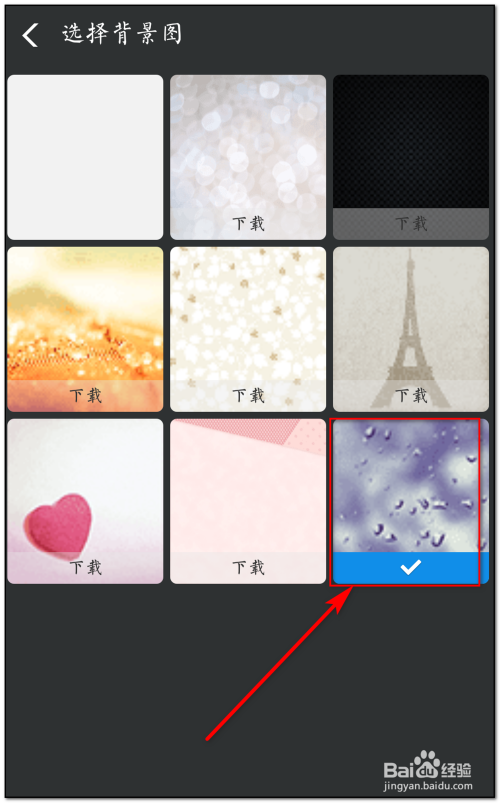
Task: Click the Baidu jingyan watermark logo
Action: (x=428, y=771)
